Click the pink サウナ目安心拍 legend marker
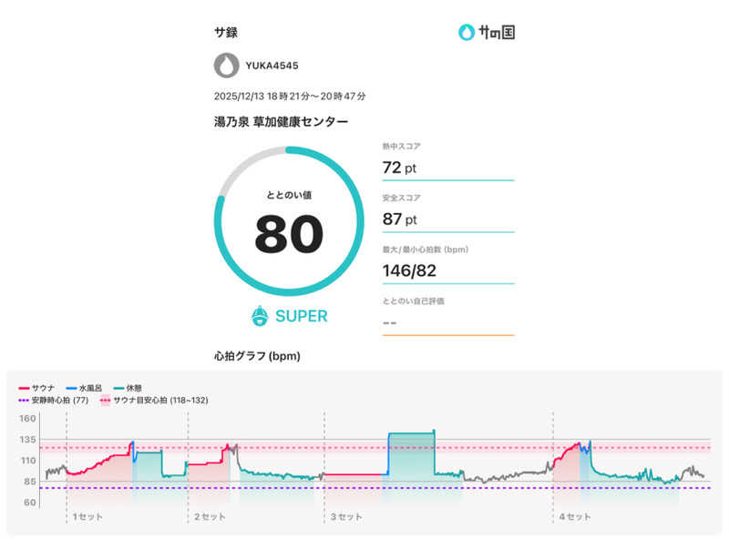The height and width of the screenshot is (560, 729). pyautogui.click(x=106, y=400)
